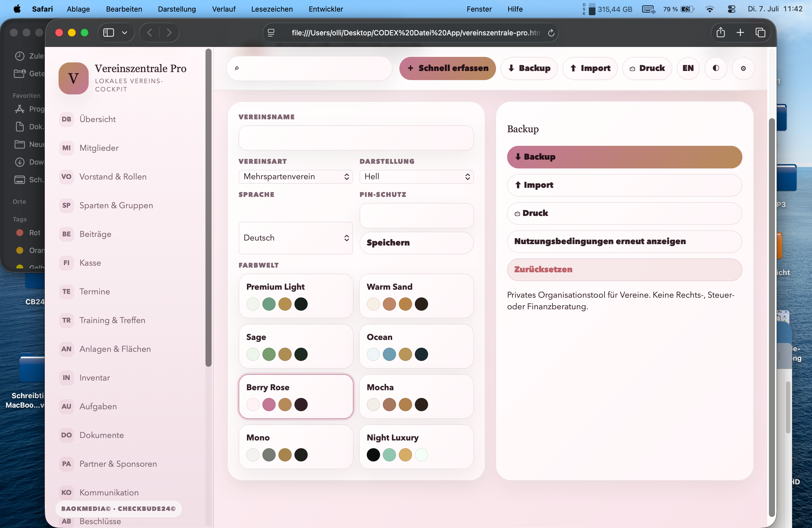
Task: Open the Darstellung dropdown showing Hell
Action: point(416,177)
